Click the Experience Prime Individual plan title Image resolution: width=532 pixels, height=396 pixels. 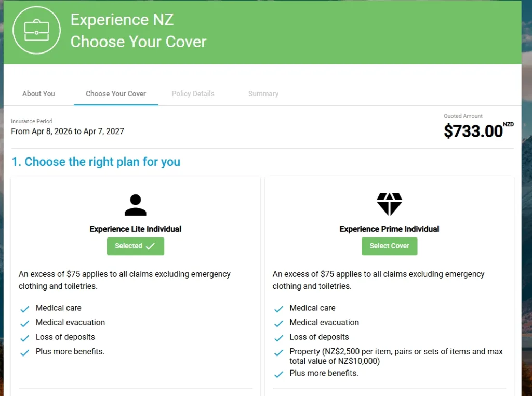coord(389,229)
